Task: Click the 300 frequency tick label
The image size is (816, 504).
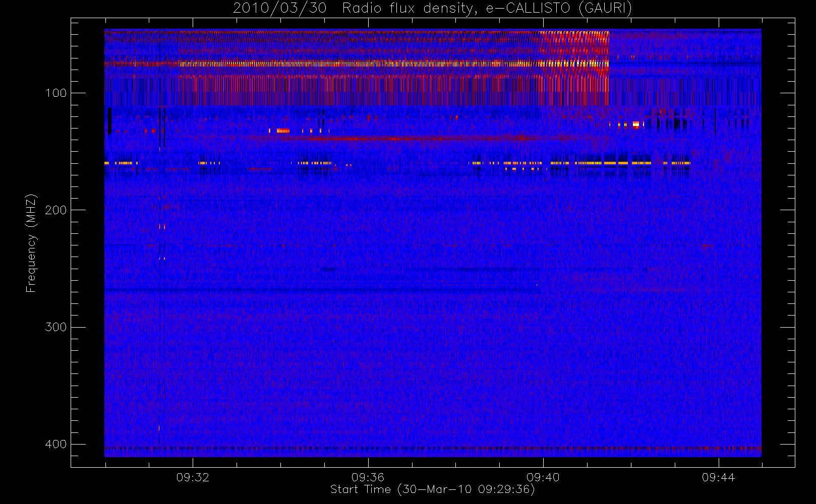Action: 55,327
